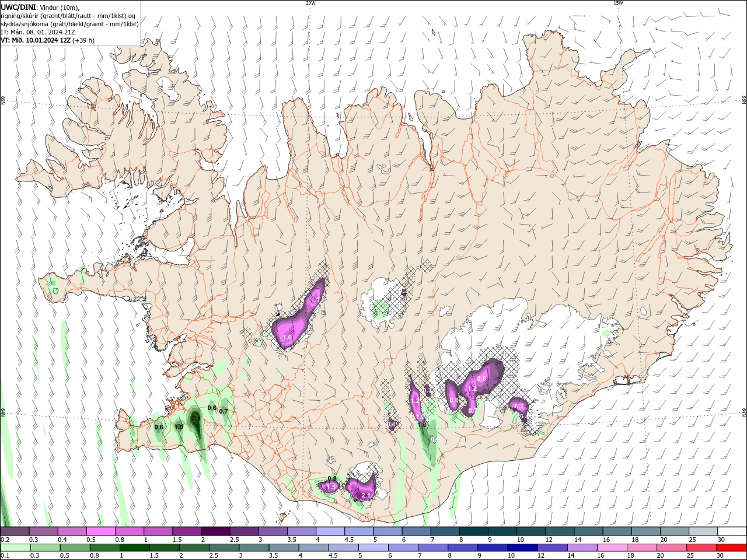Screen dimensions: 747x560
Task: Pick the light grey snow swatch labelled 25
Action: pos(703,531)
